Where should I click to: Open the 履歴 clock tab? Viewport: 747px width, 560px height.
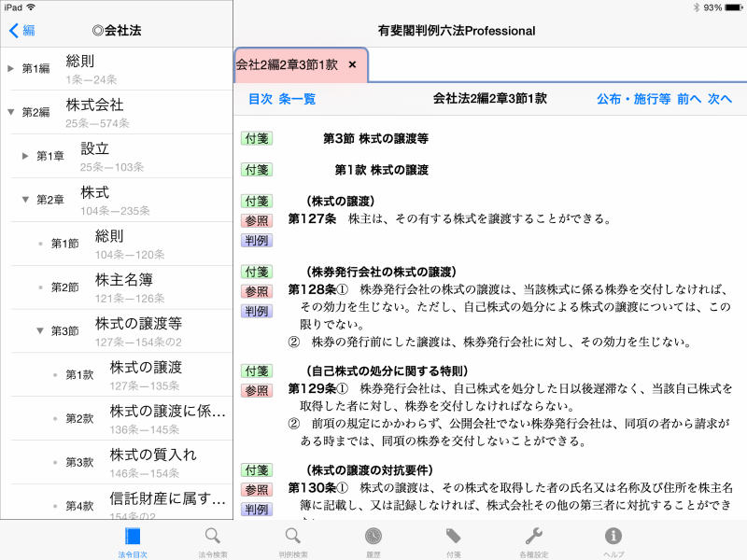[x=373, y=542]
